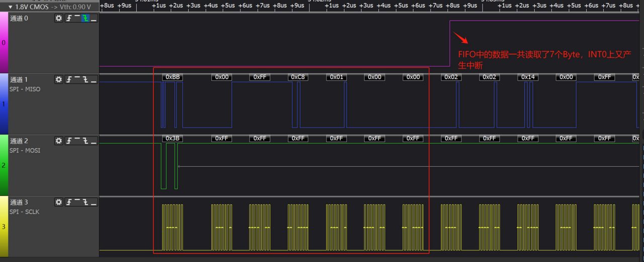Screen dimensions: 644x262
Task: Set low level trigger on 通道 2
Action: tap(94, 141)
